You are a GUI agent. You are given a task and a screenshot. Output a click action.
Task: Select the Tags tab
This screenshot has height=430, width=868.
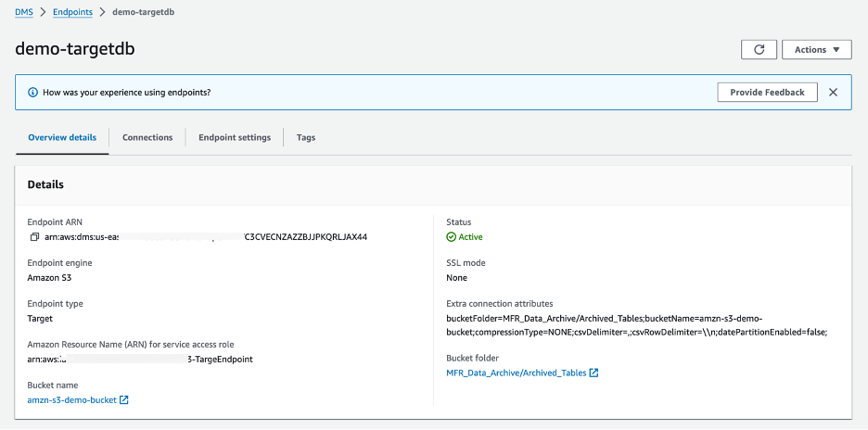click(x=306, y=137)
